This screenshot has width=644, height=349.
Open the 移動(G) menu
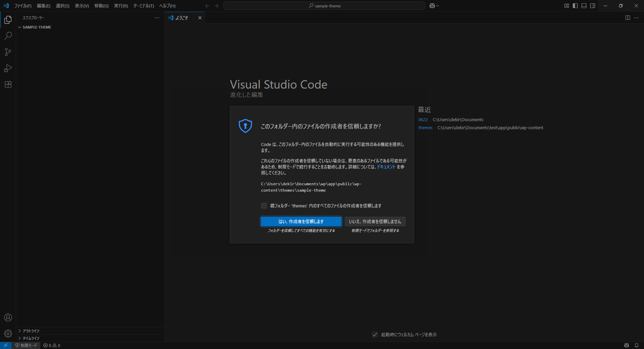(x=101, y=6)
